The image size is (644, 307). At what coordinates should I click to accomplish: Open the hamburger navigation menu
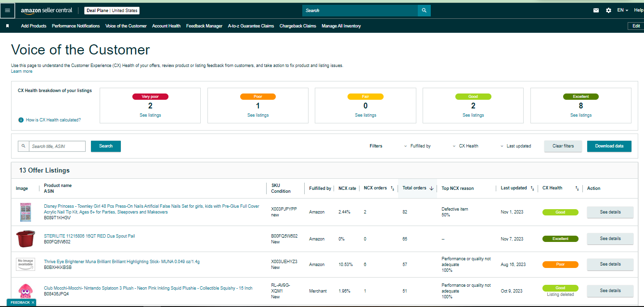(x=7, y=10)
